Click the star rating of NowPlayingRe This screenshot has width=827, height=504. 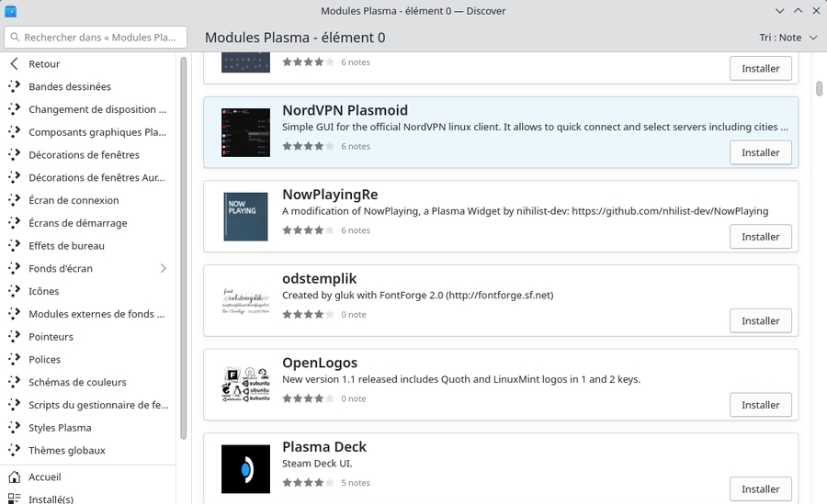(308, 230)
